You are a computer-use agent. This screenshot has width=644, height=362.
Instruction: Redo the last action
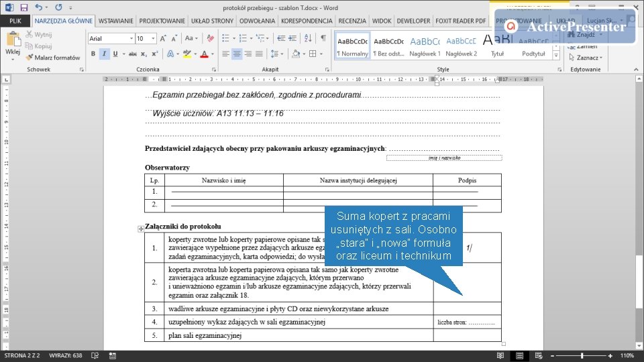coord(58,7)
